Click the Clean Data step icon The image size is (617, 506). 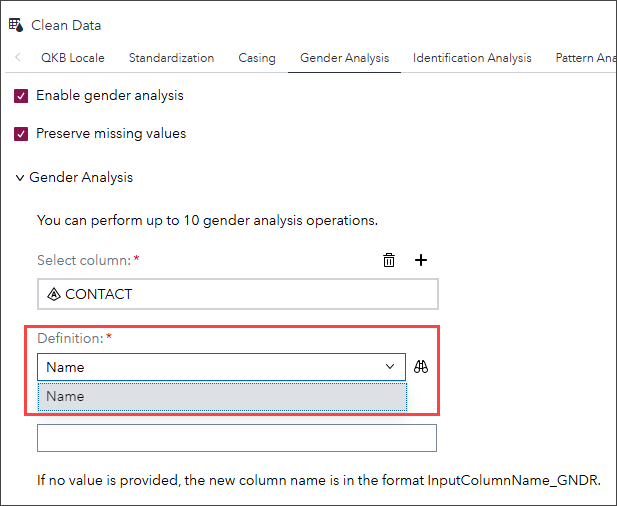(15, 25)
